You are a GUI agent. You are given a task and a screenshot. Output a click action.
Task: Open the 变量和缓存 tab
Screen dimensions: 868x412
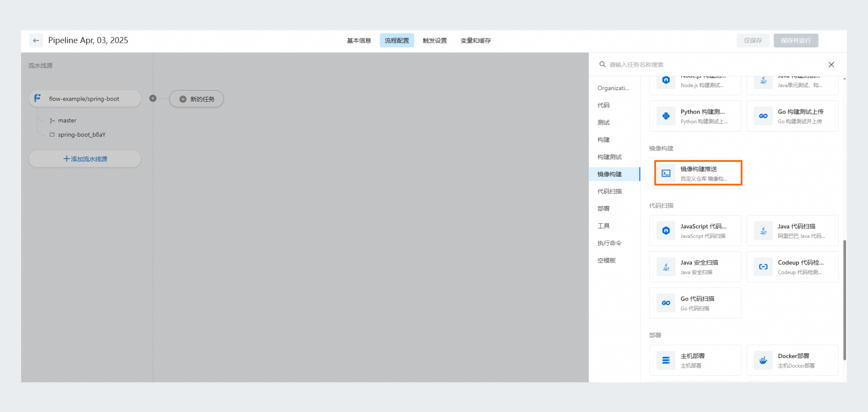click(475, 40)
